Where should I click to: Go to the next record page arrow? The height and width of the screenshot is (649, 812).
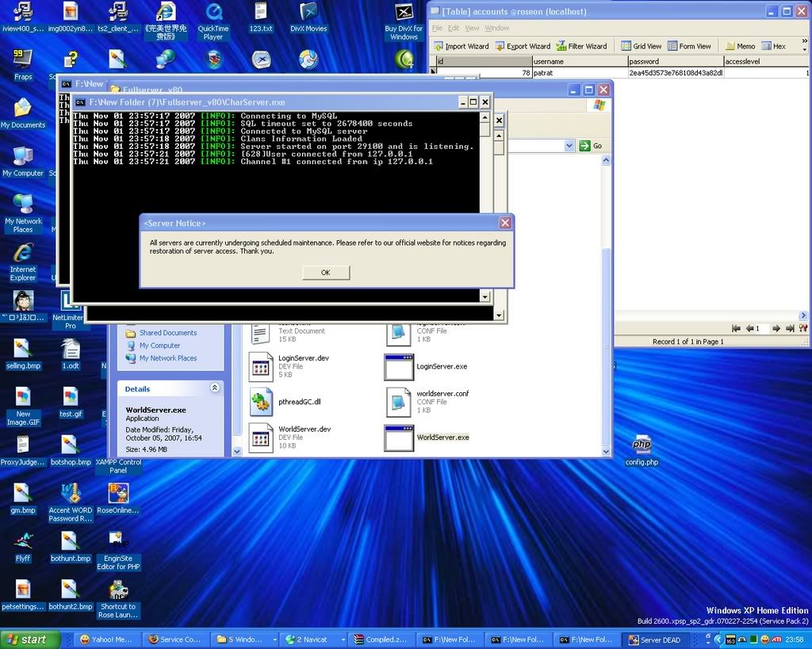[776, 328]
